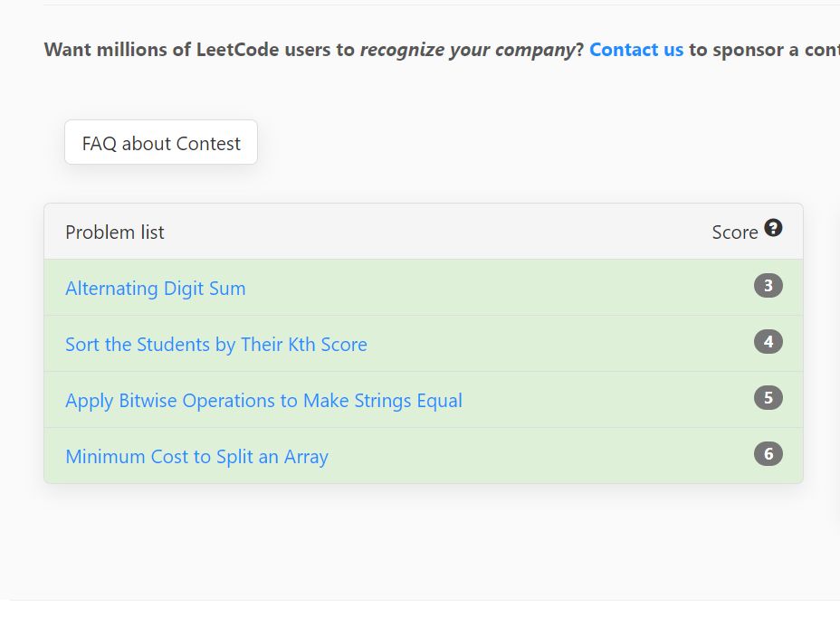840x617 pixels.
Task: Click the 'to sponsor a' text after Contact us
Action: pyautogui.click(x=743, y=50)
